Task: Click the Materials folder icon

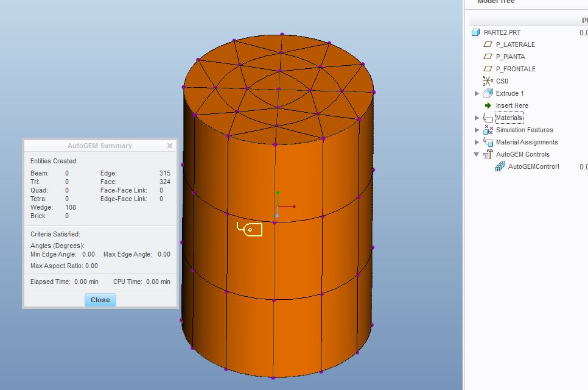Action: (x=488, y=118)
